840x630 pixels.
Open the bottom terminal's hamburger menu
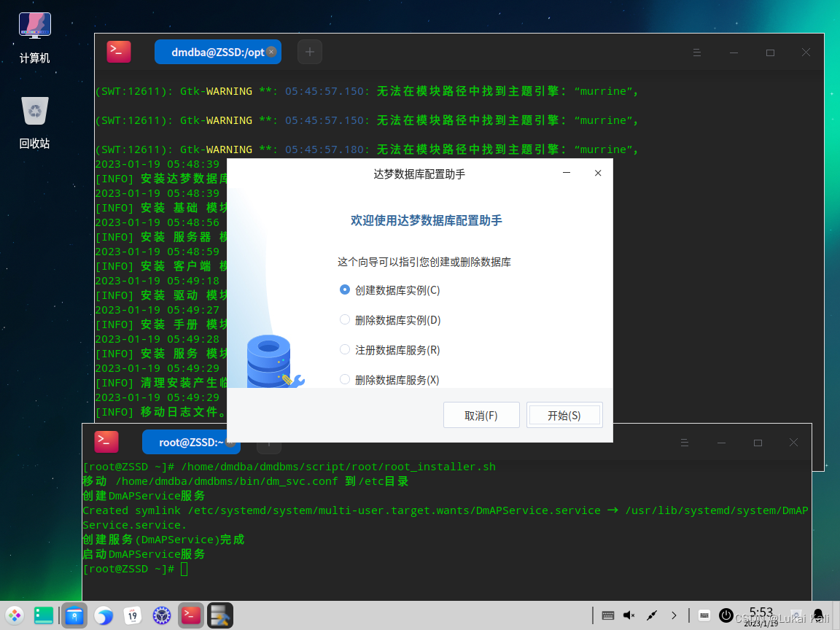tap(684, 442)
